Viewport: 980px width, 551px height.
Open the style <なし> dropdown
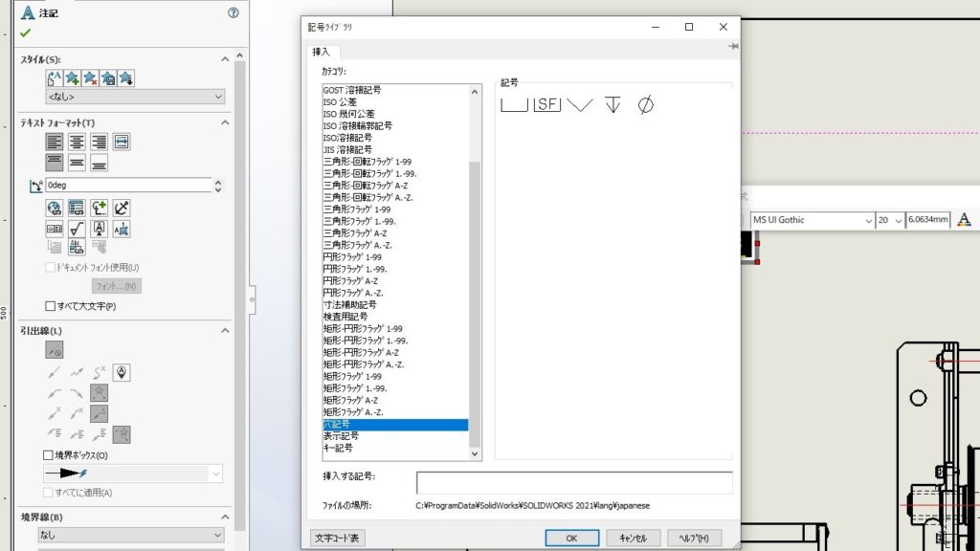tap(135, 97)
